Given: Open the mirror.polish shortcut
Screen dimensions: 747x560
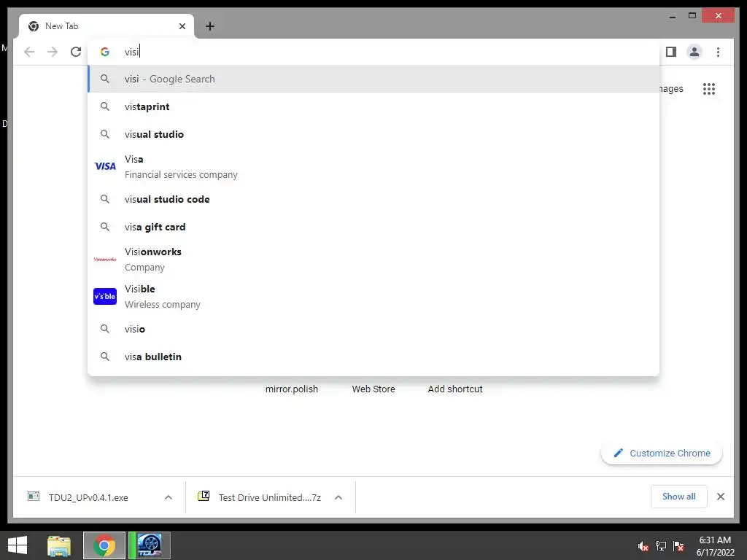Looking at the screenshot, I should coord(292,389).
